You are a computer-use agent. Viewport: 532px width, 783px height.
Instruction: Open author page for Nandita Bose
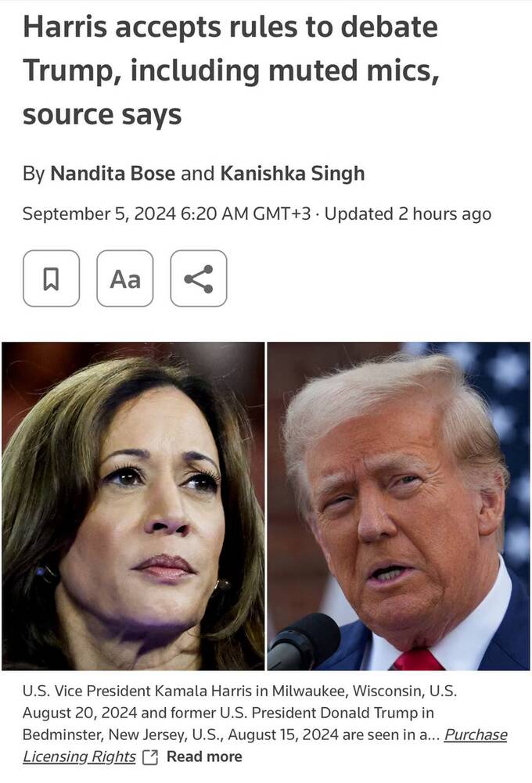[113, 174]
